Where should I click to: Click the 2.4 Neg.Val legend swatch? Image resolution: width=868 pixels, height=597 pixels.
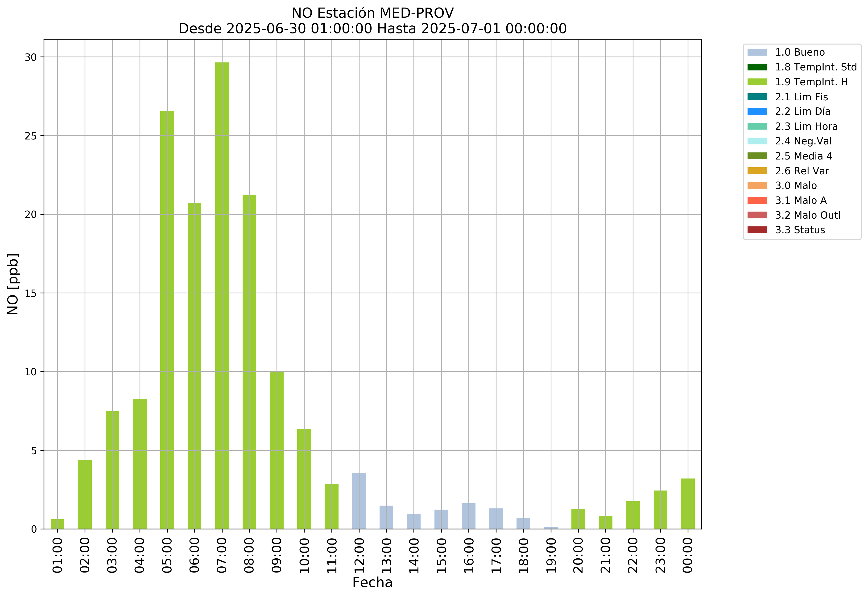click(x=757, y=141)
